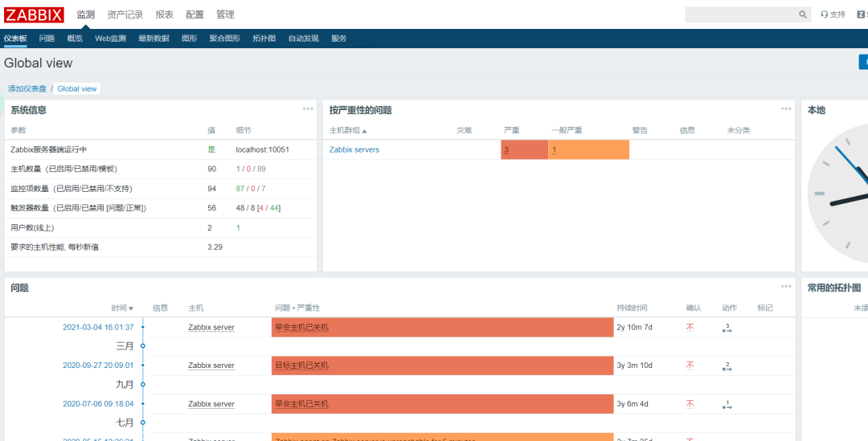Click the 三月 timeline marker circle
868x441 pixels.
click(143, 346)
